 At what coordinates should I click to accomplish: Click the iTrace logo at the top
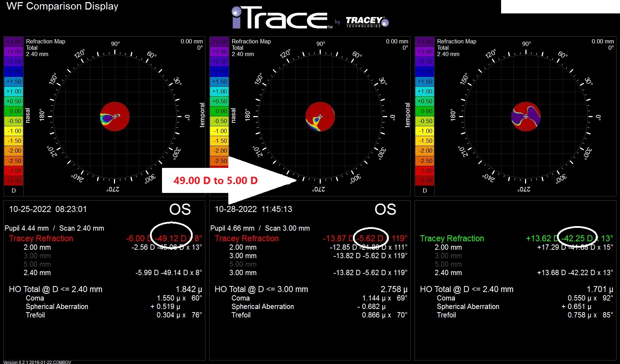tap(282, 18)
